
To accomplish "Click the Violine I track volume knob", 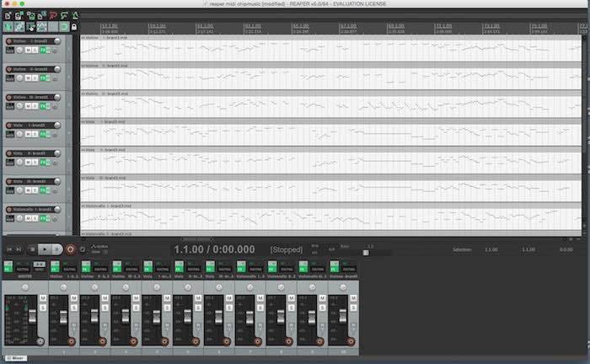I will click(x=57, y=41).
